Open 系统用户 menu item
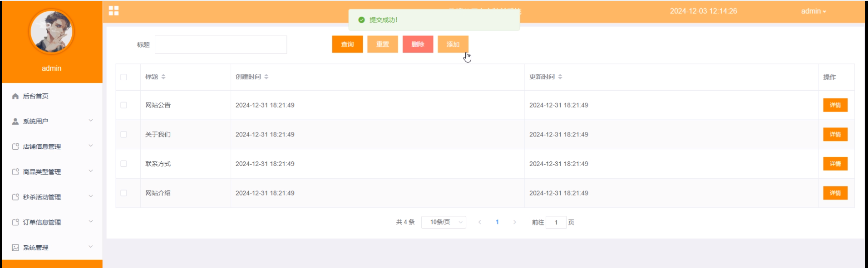Viewport: 868px width, 268px height. point(52,122)
